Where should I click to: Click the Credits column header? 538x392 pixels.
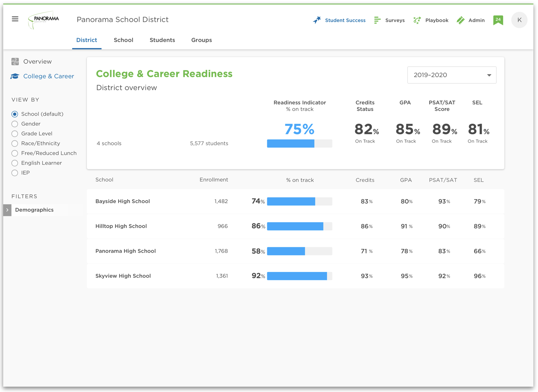[x=365, y=180]
